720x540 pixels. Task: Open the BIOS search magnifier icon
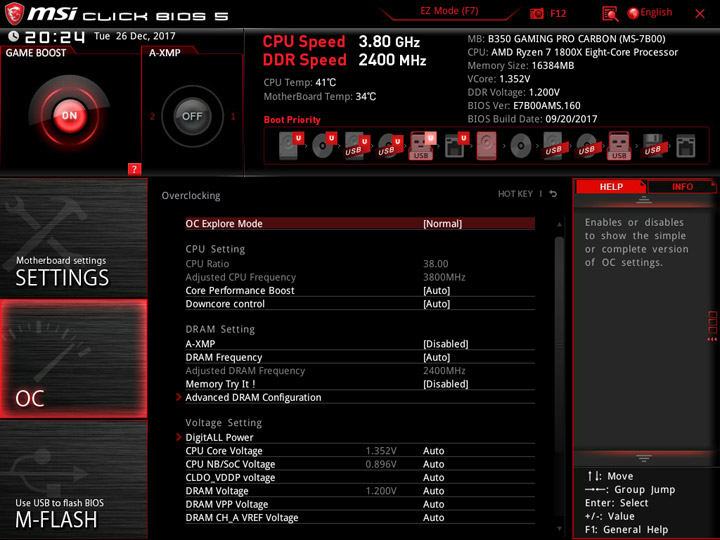click(x=610, y=14)
